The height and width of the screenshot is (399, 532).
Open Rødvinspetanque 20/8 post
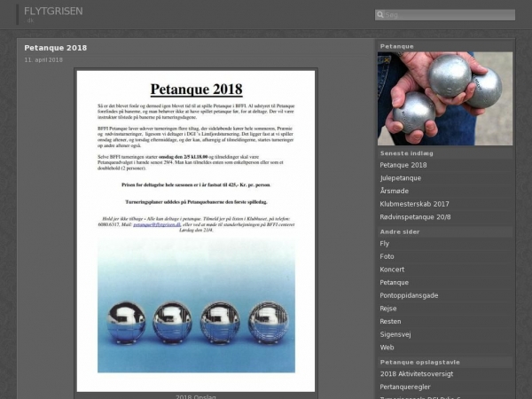point(415,217)
